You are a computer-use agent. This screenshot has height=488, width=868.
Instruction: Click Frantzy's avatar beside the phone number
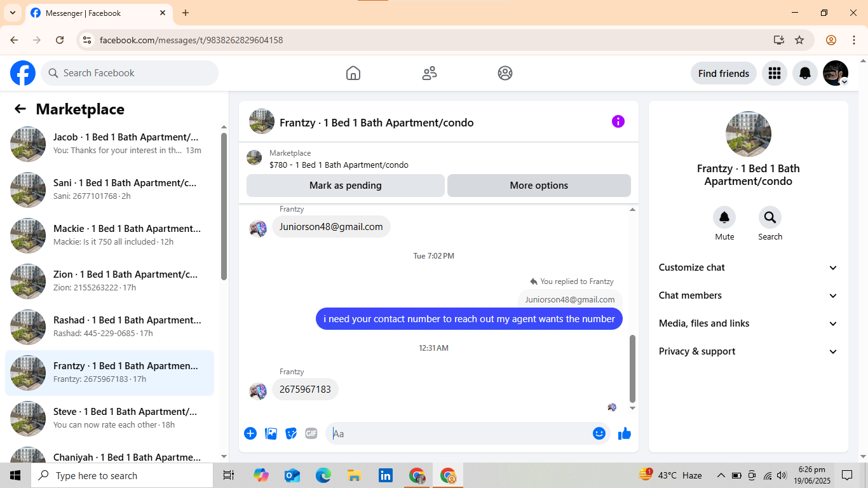pyautogui.click(x=258, y=391)
